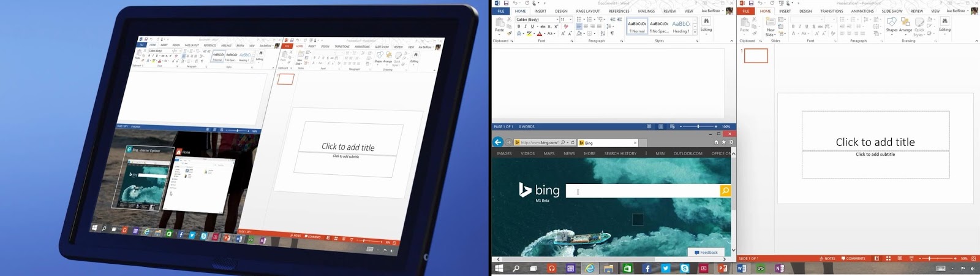Open Skype from the taskbar

click(684, 269)
